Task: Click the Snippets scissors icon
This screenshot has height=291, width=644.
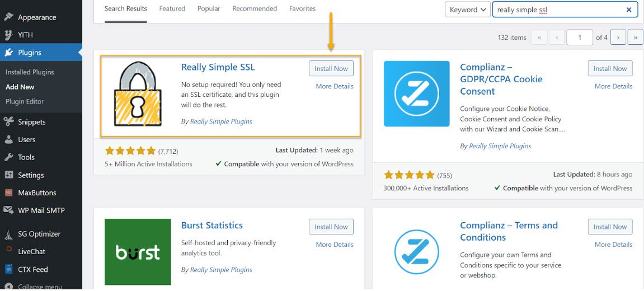Action: pos(8,121)
